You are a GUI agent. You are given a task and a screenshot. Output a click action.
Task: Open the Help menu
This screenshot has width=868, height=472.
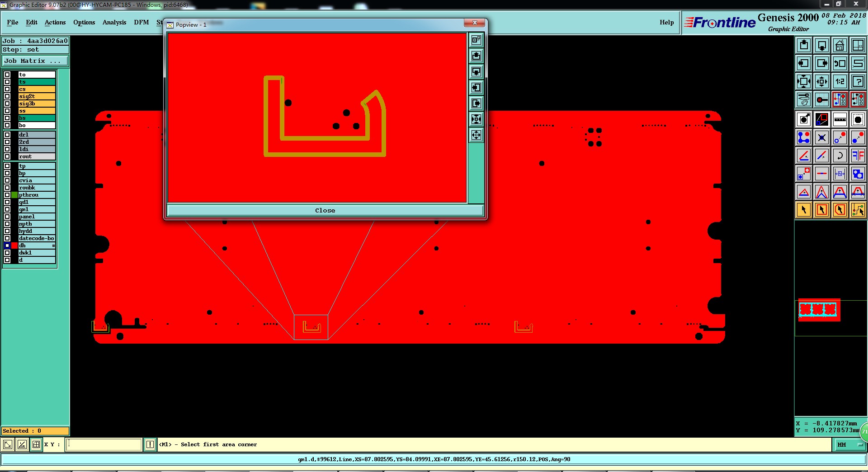pos(666,22)
